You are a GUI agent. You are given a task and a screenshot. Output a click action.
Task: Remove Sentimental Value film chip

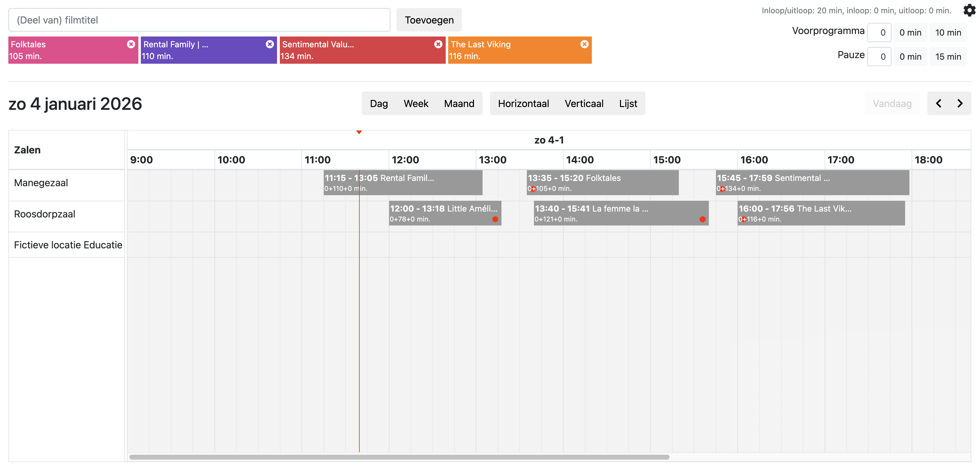coord(438,45)
